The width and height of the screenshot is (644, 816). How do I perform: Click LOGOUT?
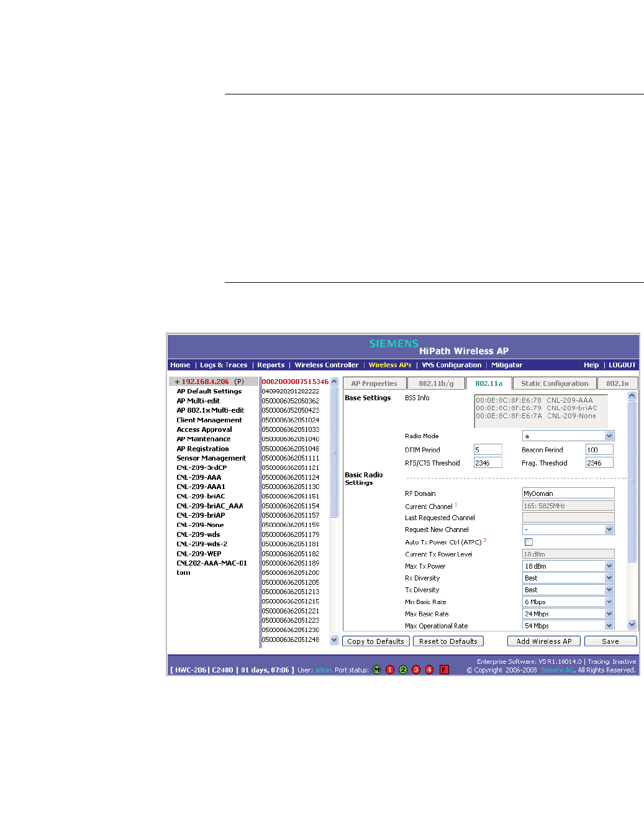tap(622, 365)
